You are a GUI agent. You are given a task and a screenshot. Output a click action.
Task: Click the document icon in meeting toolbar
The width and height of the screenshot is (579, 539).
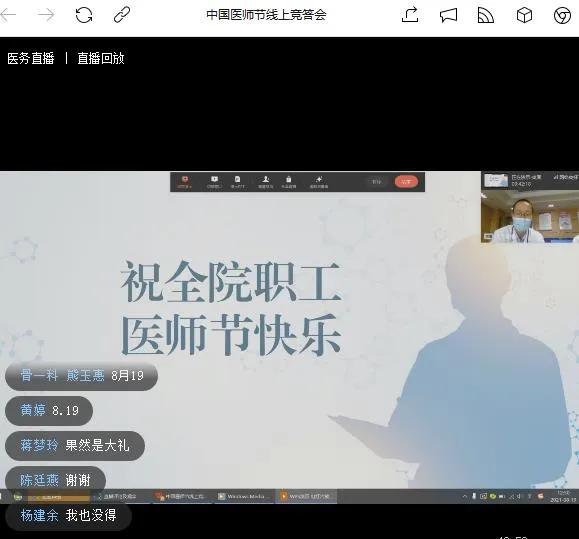[237, 182]
